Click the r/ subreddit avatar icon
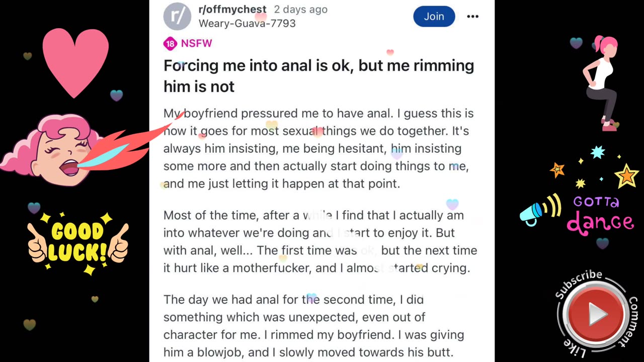 (177, 16)
